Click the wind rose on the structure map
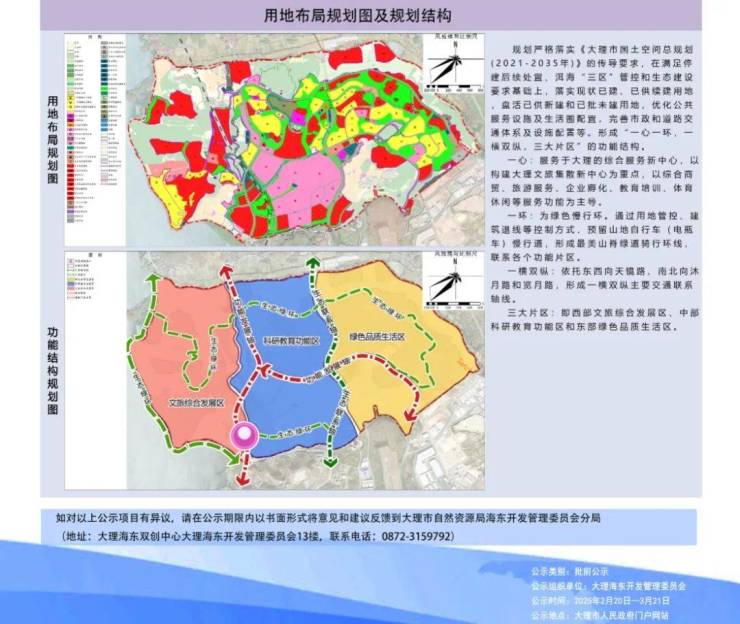Image resolution: width=740 pixels, height=624 pixels. (x=454, y=281)
